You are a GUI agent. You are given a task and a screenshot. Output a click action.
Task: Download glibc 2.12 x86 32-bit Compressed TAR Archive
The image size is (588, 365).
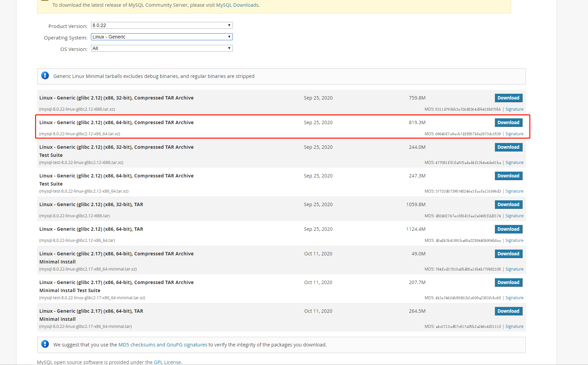point(508,98)
